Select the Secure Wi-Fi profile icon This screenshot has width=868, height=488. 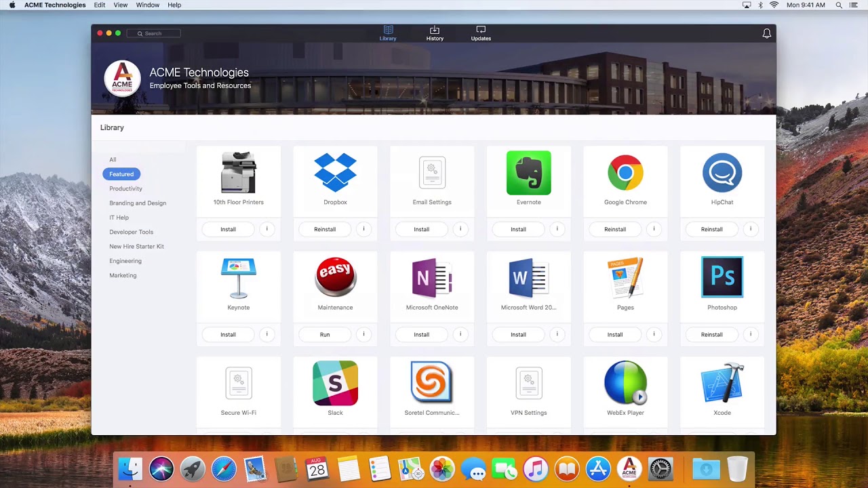pos(239,383)
